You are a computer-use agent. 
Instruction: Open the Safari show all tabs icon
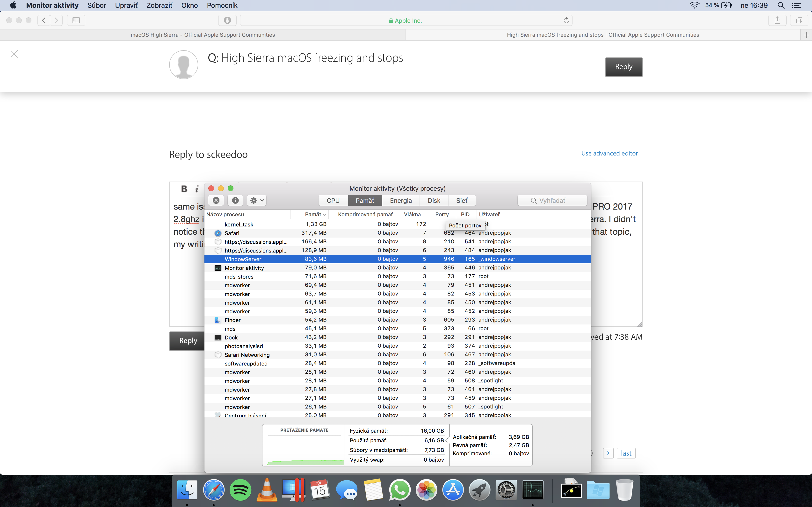[x=799, y=20]
